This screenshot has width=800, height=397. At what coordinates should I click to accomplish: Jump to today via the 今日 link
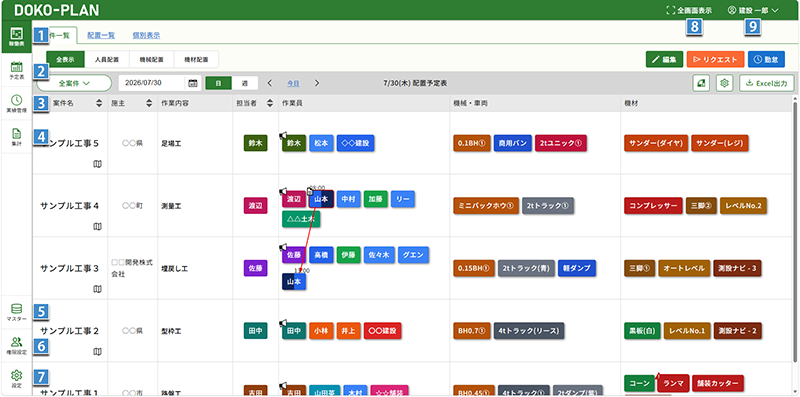(293, 83)
